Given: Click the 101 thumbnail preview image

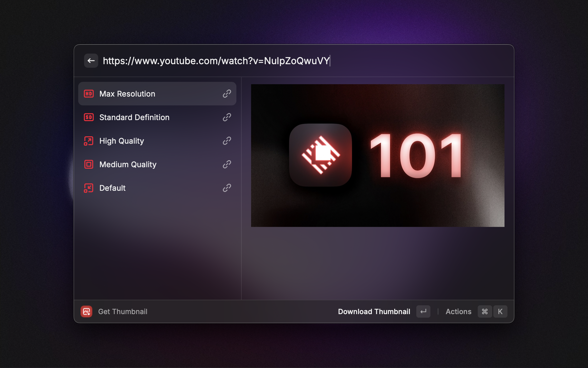Looking at the screenshot, I should click(x=377, y=155).
